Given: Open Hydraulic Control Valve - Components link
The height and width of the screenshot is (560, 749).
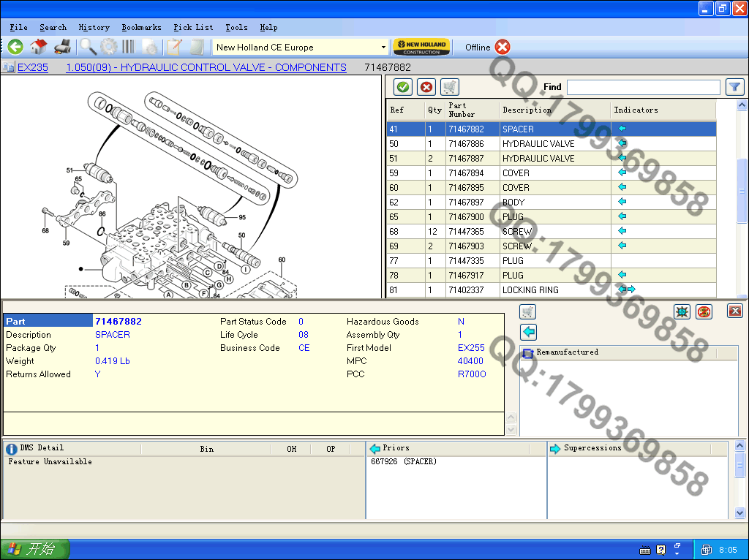Looking at the screenshot, I should click(x=206, y=67).
